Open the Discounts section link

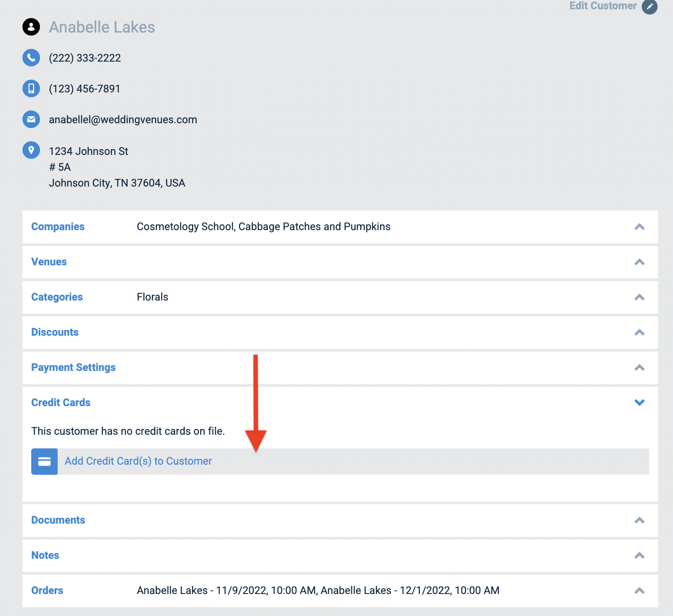[x=55, y=333]
